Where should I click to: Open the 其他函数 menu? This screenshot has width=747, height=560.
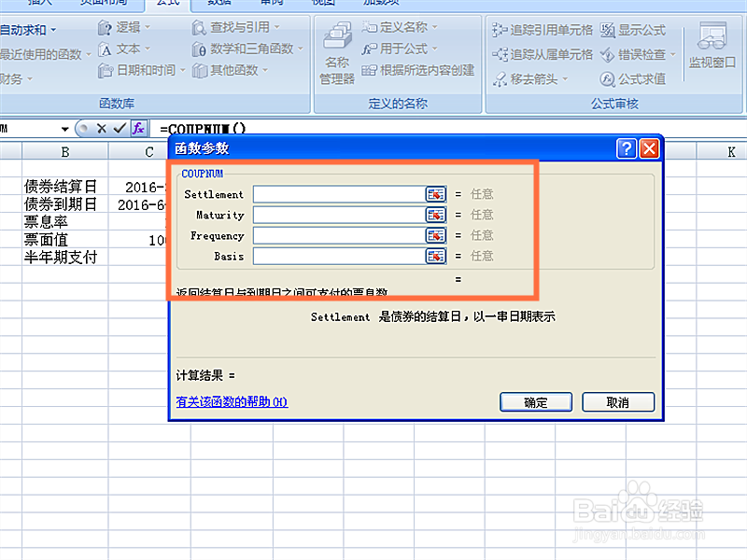click(x=230, y=71)
